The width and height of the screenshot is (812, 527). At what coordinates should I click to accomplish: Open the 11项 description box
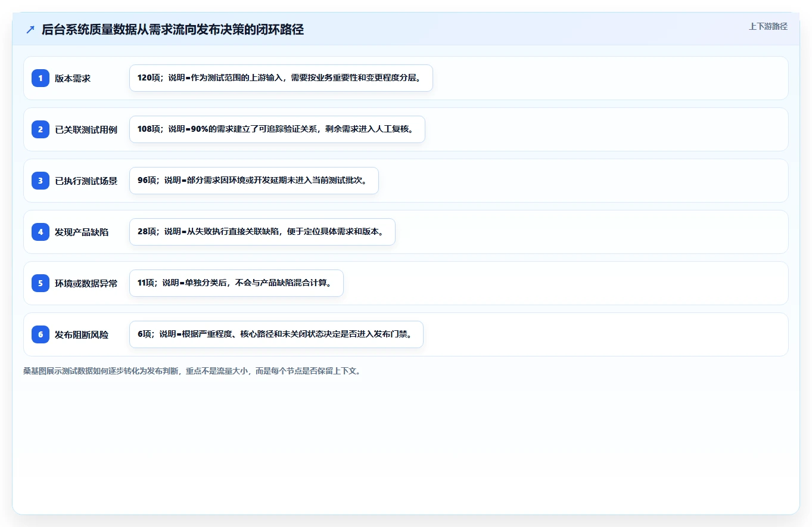point(237,283)
